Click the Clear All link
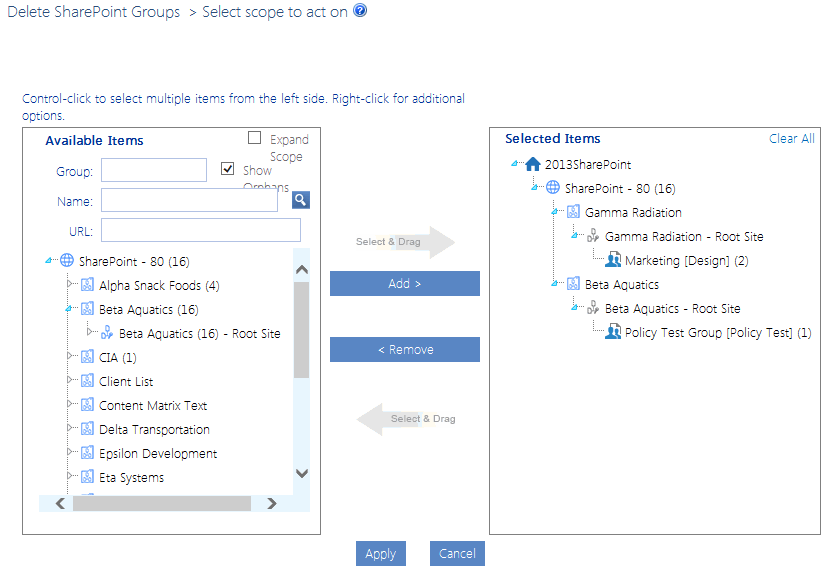Viewport: 831px width, 571px height. [x=791, y=139]
